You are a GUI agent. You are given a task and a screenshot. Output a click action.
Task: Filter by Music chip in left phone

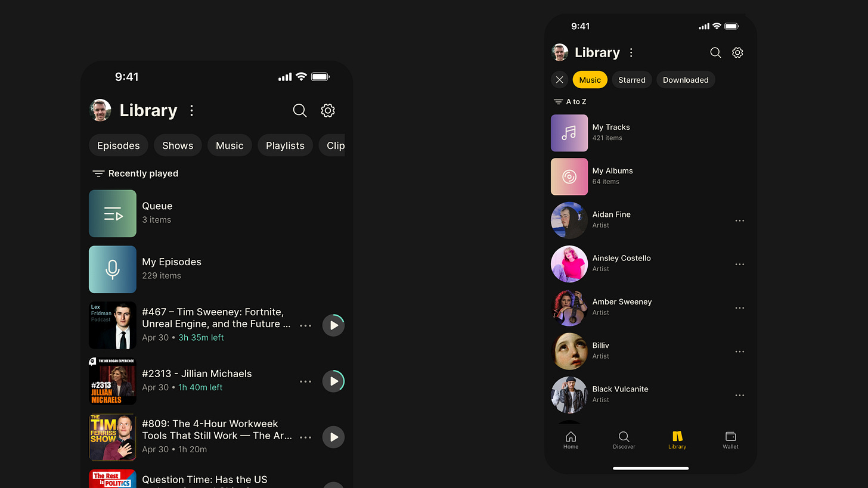[x=230, y=145]
